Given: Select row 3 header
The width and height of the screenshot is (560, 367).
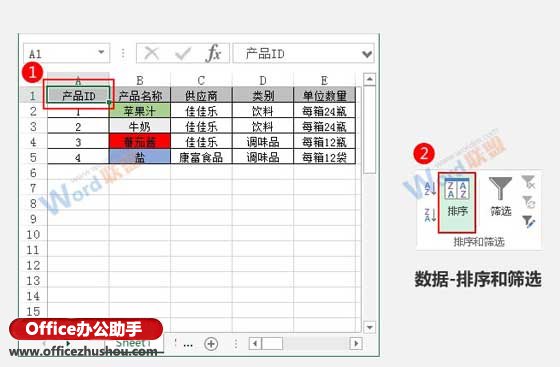Looking at the screenshot, I should click(33, 126).
